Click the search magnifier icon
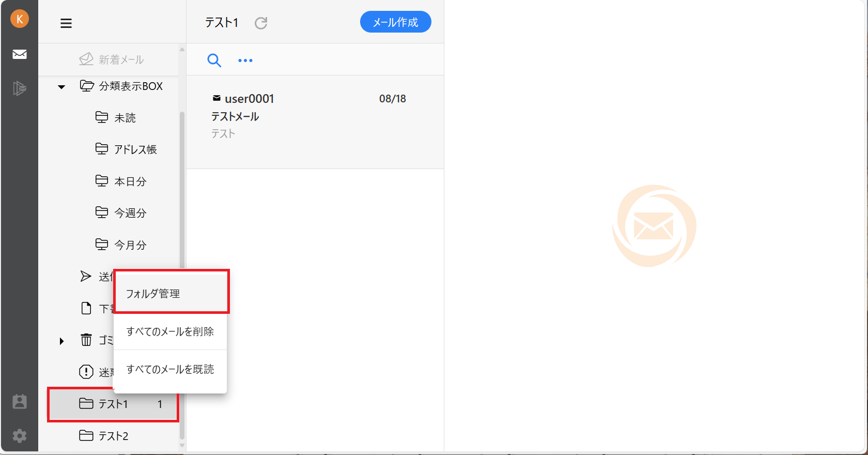 [214, 60]
